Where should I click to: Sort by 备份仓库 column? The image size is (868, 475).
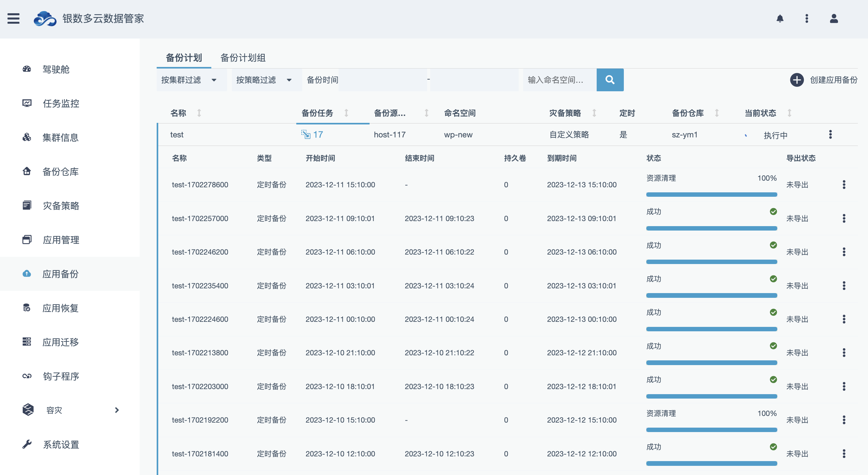click(x=717, y=113)
